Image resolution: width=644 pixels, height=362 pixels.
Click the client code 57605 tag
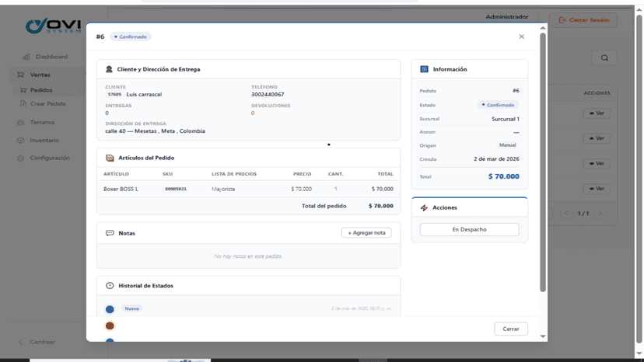114,95
